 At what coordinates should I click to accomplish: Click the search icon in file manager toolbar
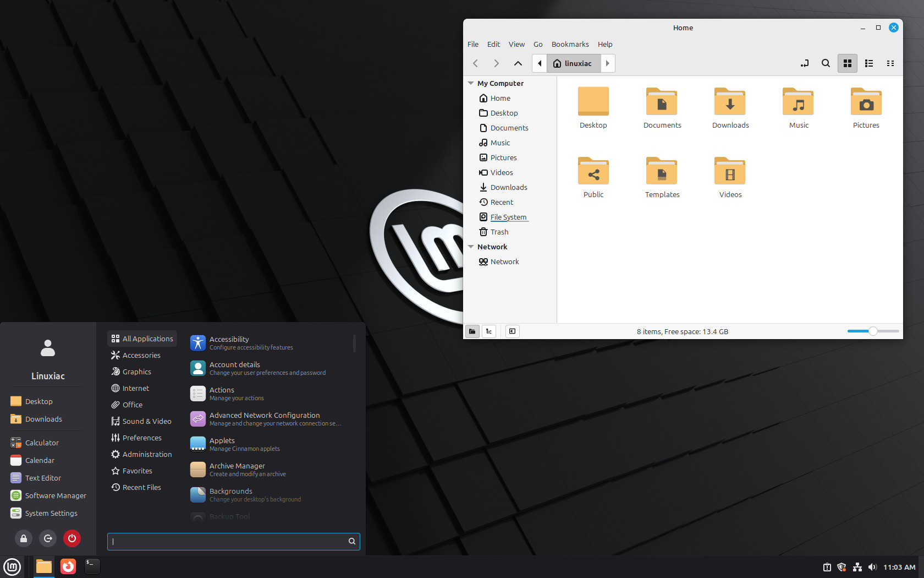tap(826, 63)
